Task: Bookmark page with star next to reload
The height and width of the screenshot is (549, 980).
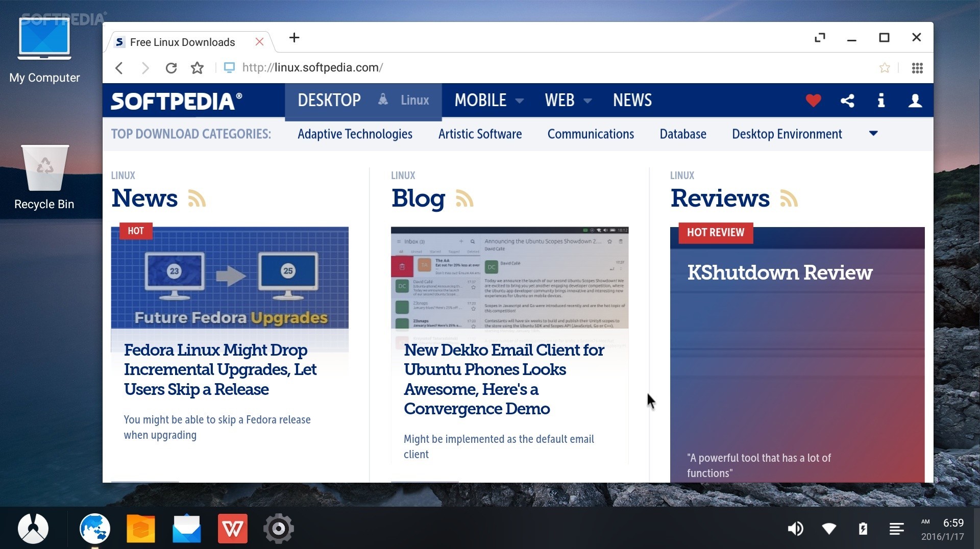Action: point(197,68)
